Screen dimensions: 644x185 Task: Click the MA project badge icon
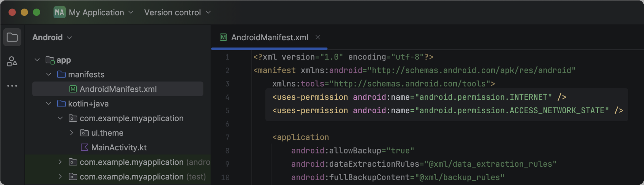tap(60, 13)
